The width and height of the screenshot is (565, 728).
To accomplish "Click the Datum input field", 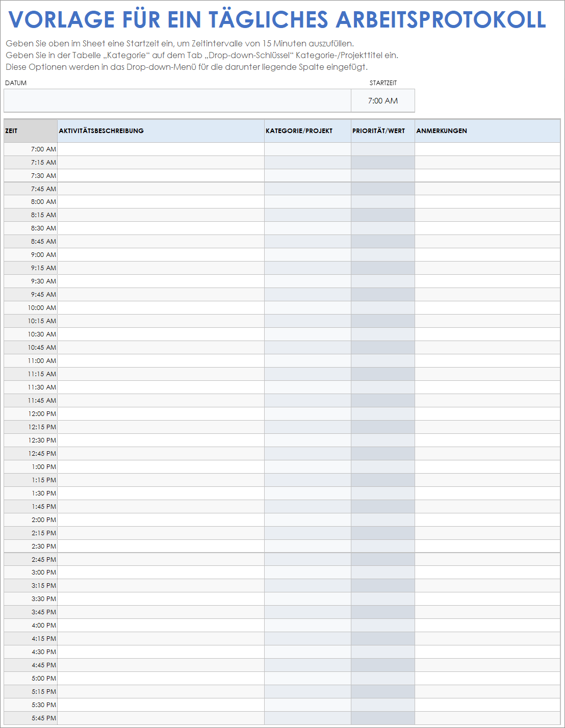I will coord(177,100).
